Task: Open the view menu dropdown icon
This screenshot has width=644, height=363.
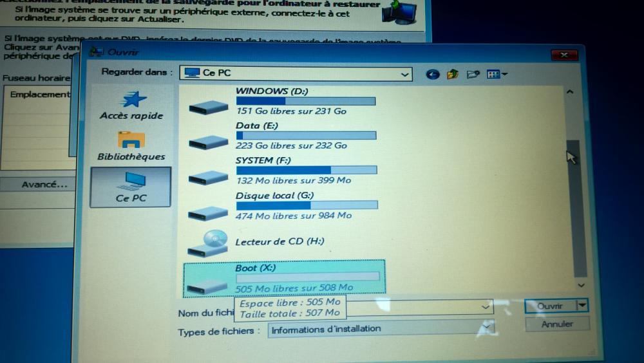Action: tap(497, 74)
